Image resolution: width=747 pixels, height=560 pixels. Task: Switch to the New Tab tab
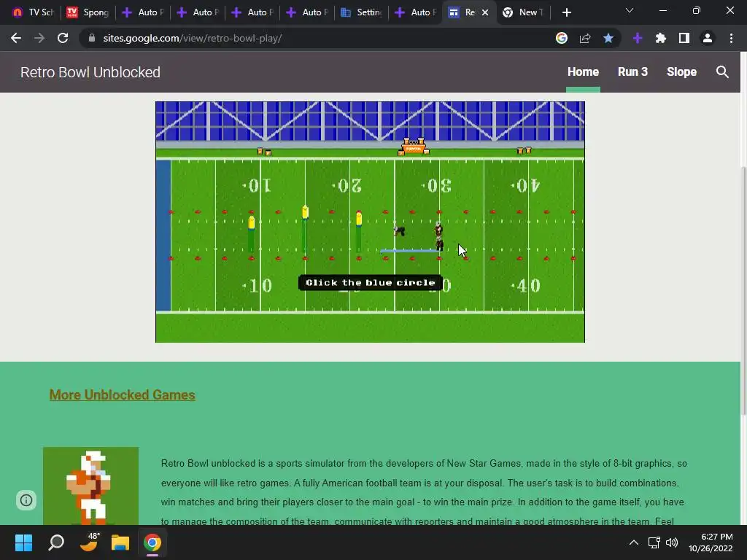pyautogui.click(x=524, y=12)
